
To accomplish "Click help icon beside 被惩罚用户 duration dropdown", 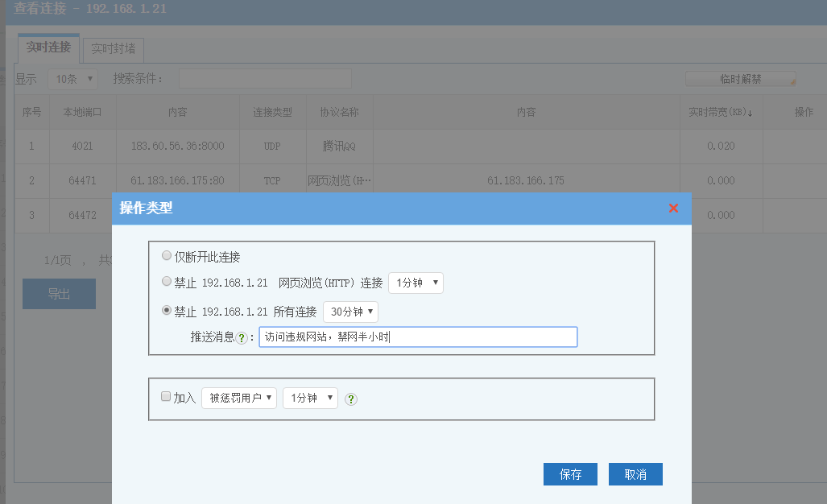I will click(351, 399).
